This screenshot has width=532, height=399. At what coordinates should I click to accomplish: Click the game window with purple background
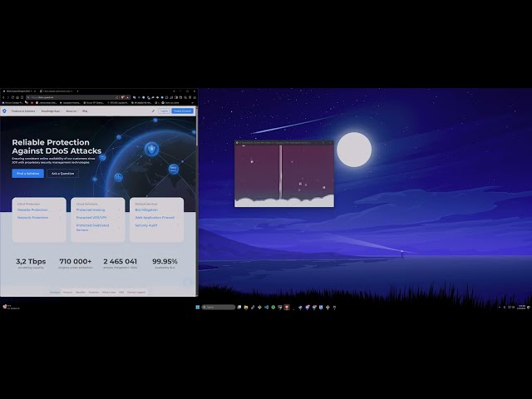click(x=284, y=175)
